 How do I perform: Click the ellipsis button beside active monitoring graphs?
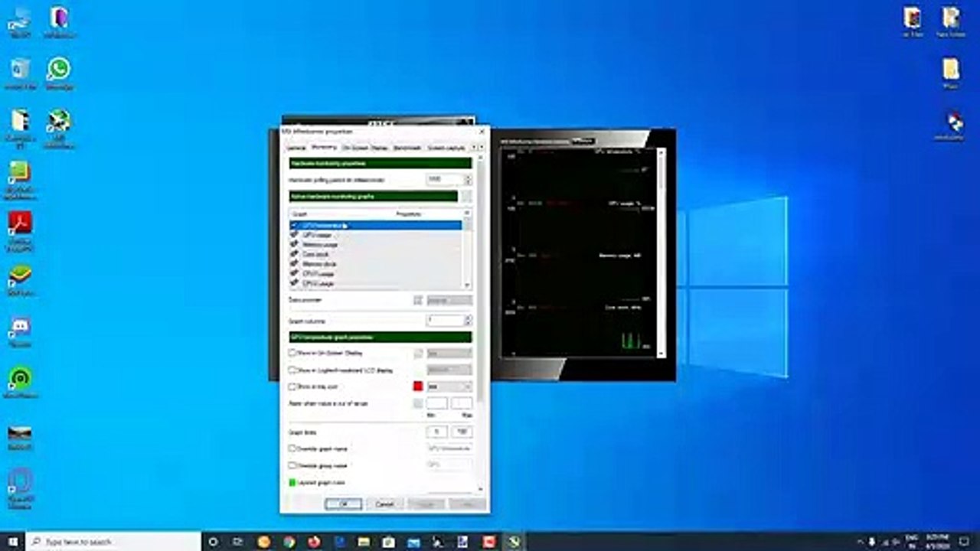(466, 197)
